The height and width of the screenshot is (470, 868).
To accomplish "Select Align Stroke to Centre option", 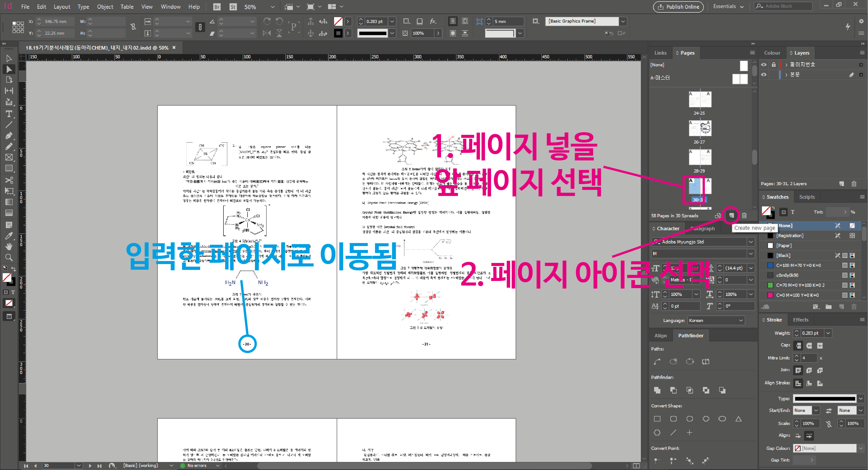I will pos(798,383).
